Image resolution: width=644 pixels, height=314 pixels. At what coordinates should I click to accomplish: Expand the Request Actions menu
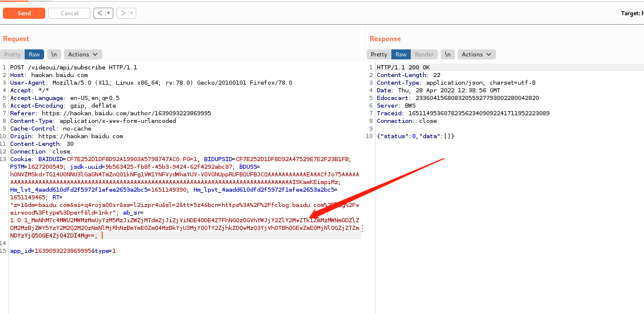(83, 54)
